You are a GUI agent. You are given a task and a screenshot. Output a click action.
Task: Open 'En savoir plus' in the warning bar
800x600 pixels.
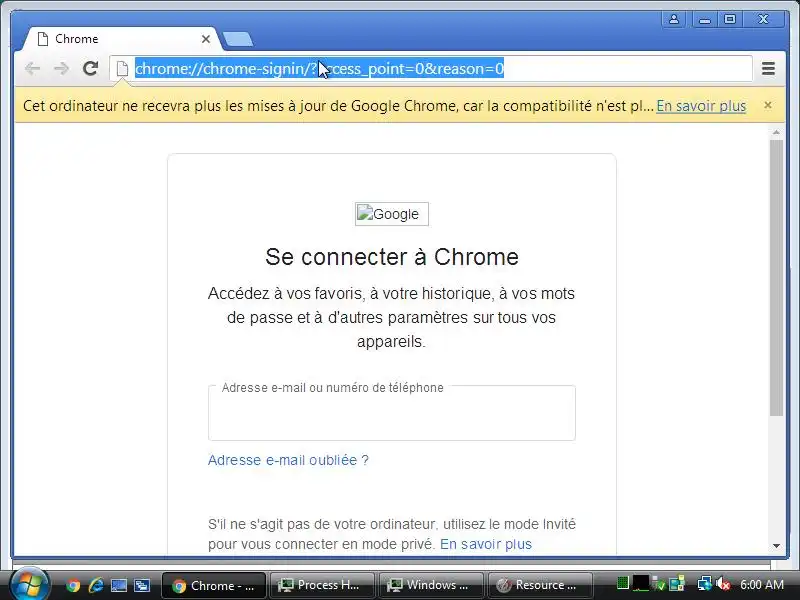701,106
